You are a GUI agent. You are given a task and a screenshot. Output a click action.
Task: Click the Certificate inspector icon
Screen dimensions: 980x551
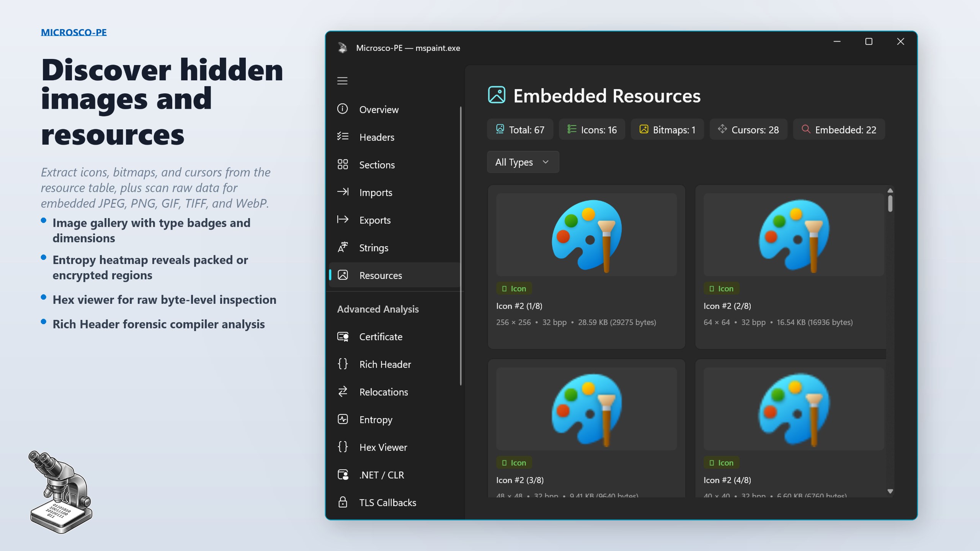click(x=343, y=337)
